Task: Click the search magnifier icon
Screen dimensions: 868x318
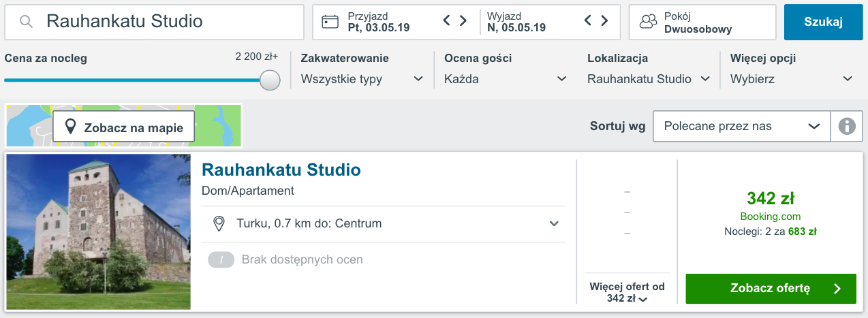Action: [x=27, y=22]
